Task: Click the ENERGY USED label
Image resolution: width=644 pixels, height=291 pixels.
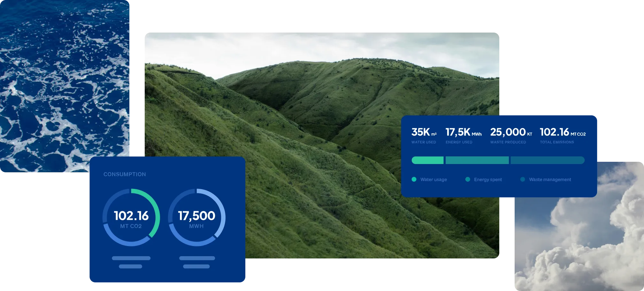Action: 459,142
